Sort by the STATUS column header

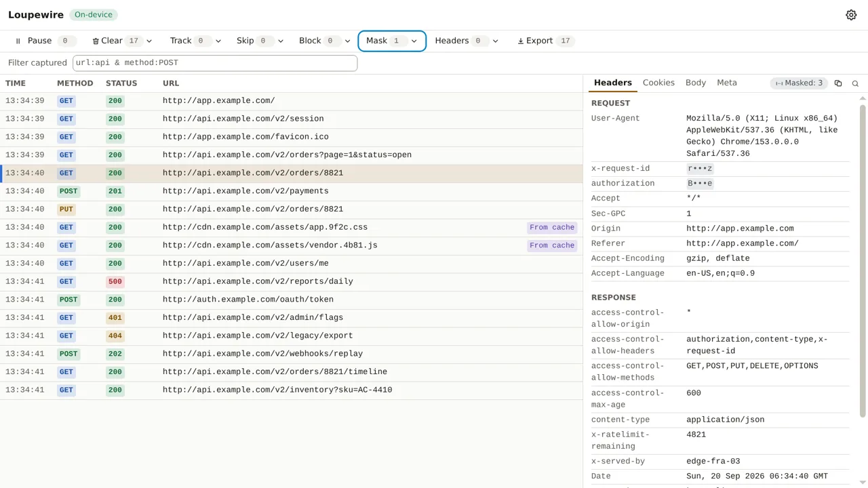pos(121,83)
